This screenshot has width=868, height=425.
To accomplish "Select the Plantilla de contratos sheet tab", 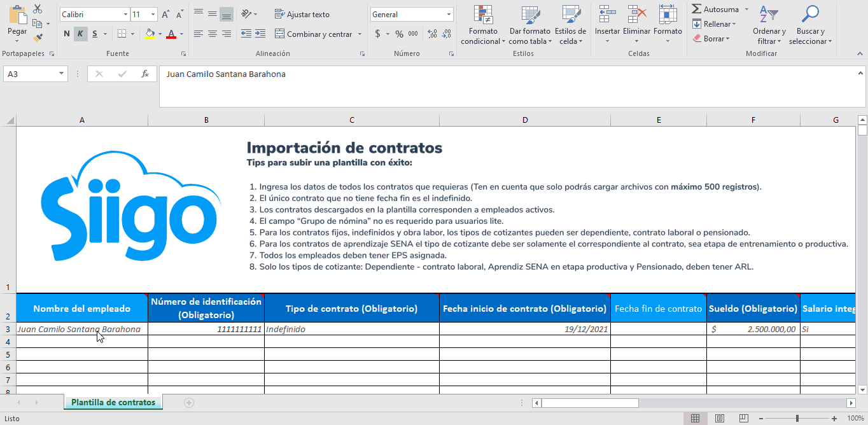I will [x=113, y=402].
